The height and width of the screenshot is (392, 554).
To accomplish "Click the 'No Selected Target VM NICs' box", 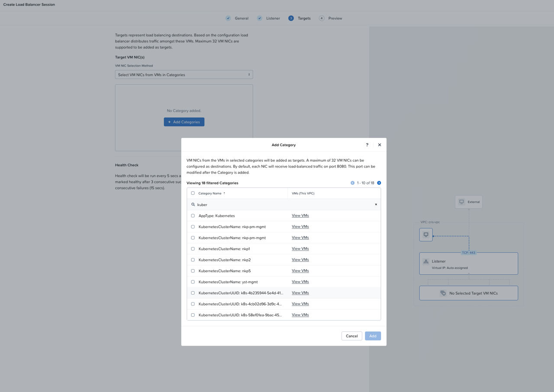I will click(x=469, y=293).
